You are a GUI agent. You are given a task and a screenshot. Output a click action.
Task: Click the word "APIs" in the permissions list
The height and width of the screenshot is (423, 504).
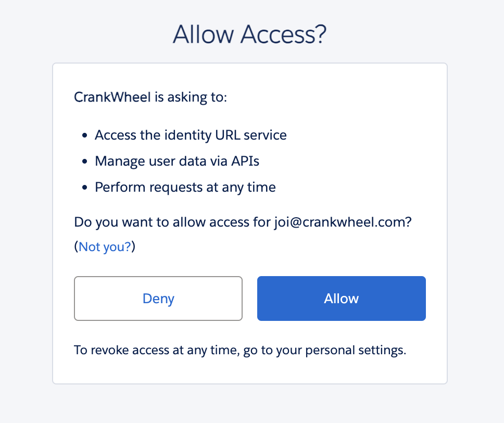(x=245, y=161)
